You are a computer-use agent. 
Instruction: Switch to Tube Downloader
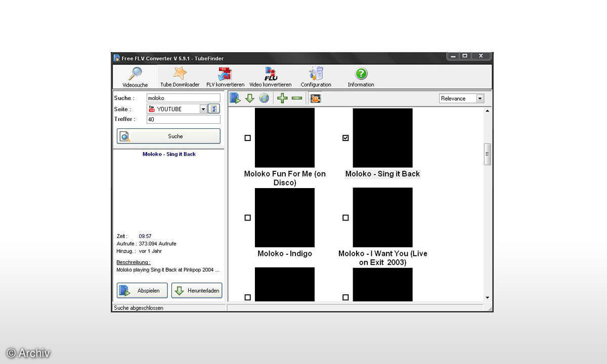pyautogui.click(x=180, y=77)
